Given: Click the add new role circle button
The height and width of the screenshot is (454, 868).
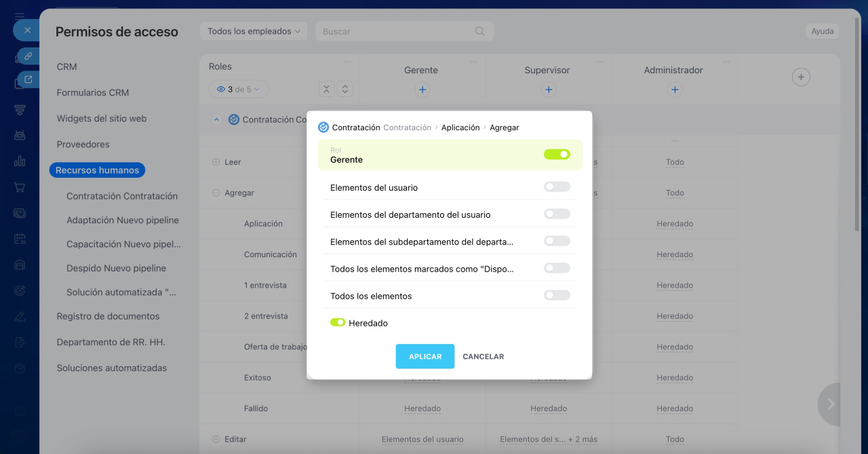Looking at the screenshot, I should pos(801,77).
